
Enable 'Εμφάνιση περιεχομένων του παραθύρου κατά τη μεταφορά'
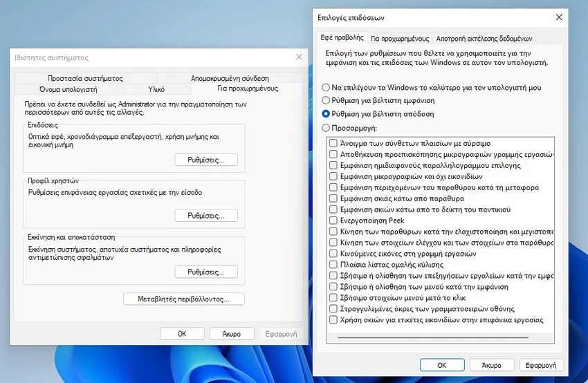(x=333, y=187)
